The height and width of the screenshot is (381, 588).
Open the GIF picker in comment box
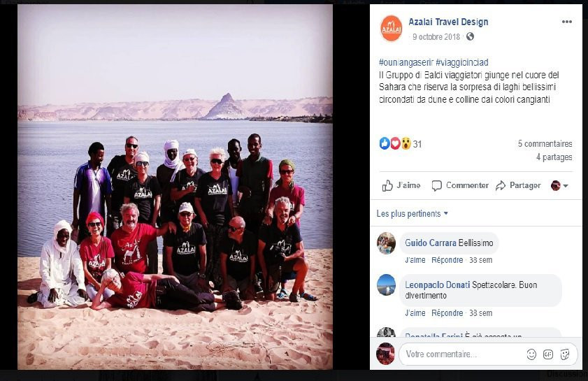[x=548, y=354]
